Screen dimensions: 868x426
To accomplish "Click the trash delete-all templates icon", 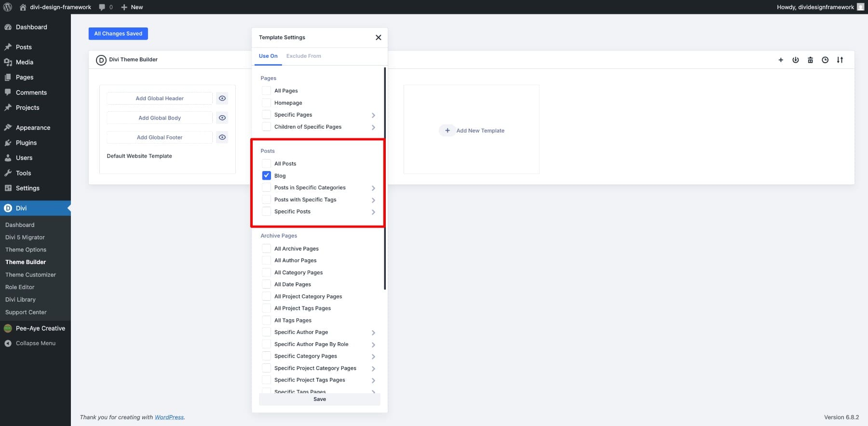I will [x=810, y=60].
